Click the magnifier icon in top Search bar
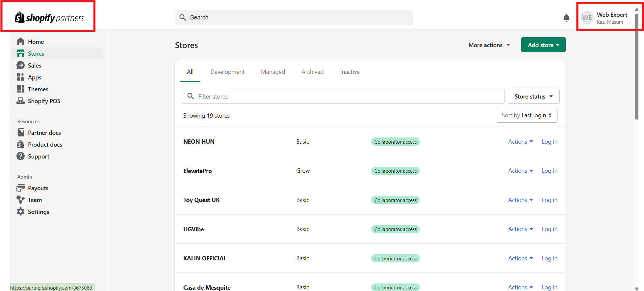Screen dimensions: 644x291 (x=183, y=17)
